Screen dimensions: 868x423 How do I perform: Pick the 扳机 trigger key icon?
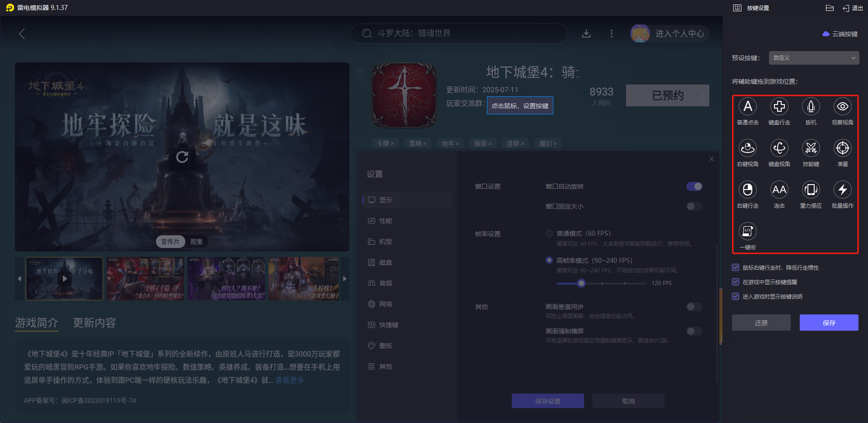pos(811,107)
